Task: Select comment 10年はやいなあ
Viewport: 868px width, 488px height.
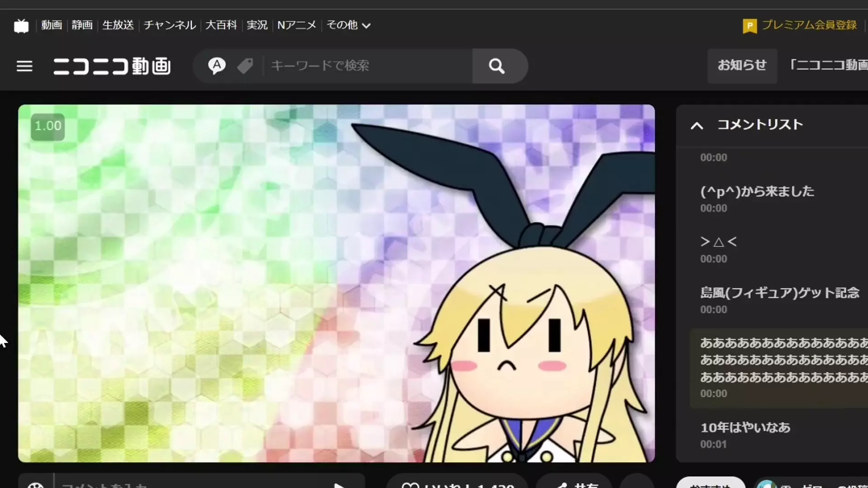Action: (745, 427)
